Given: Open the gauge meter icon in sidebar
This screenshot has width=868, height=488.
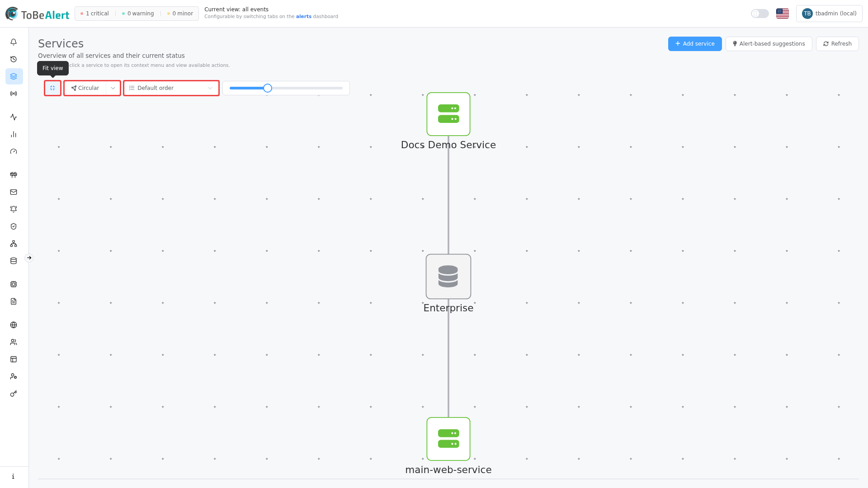Looking at the screenshot, I should (x=14, y=151).
